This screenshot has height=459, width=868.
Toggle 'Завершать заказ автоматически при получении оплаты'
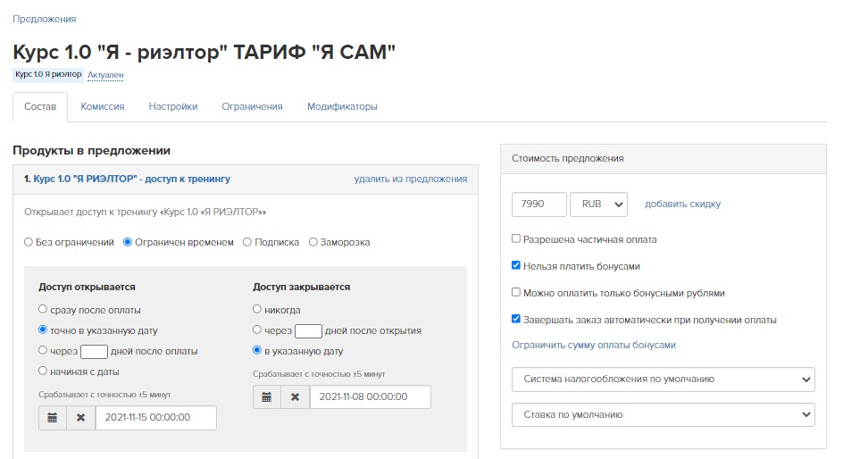[516, 319]
